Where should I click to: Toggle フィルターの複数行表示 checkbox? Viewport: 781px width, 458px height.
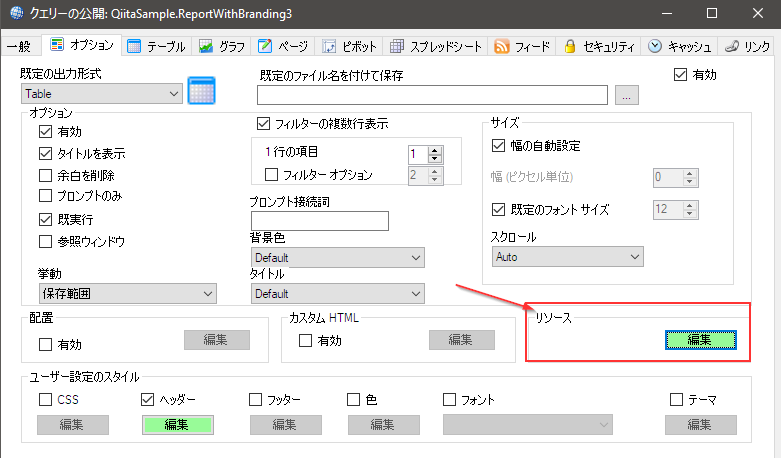click(x=263, y=123)
